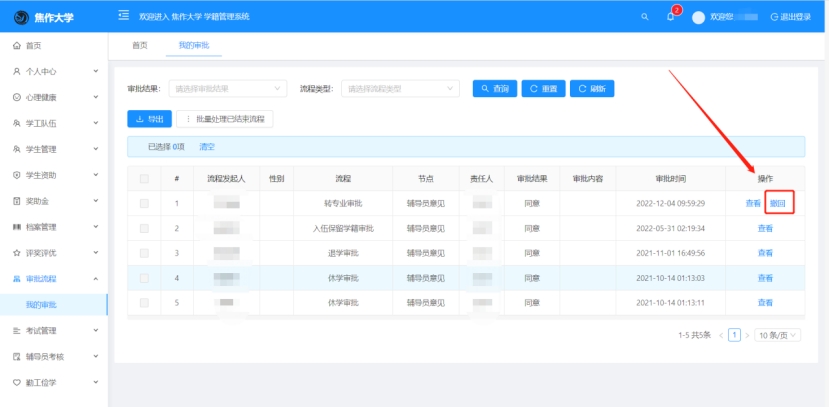
Task: Select checkbox for row 3 退学审批
Action: 144,253
